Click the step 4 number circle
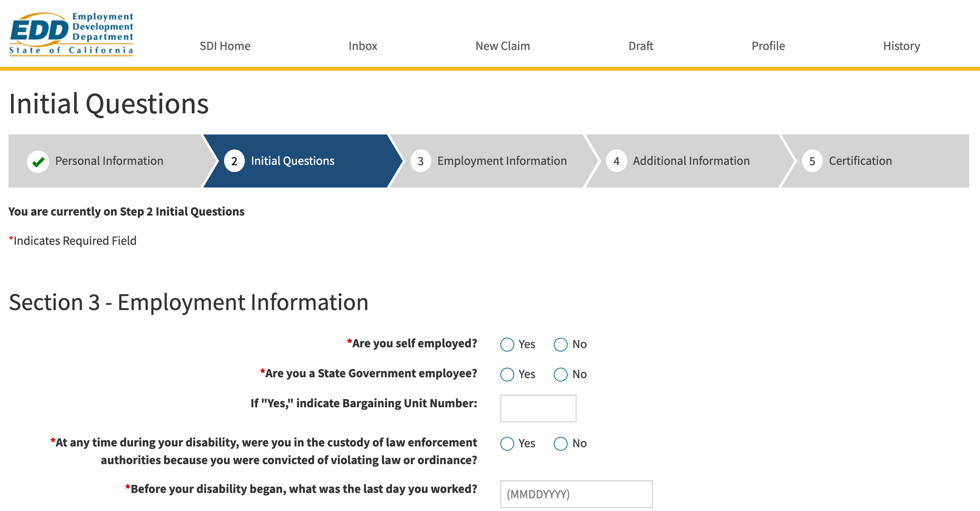 (616, 161)
